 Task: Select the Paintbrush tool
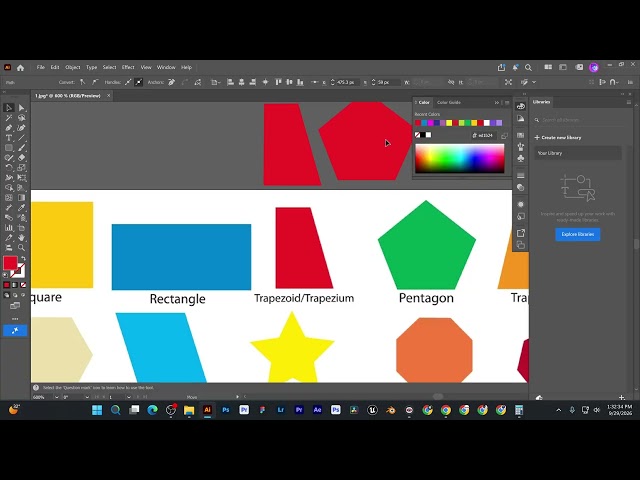(x=22, y=148)
